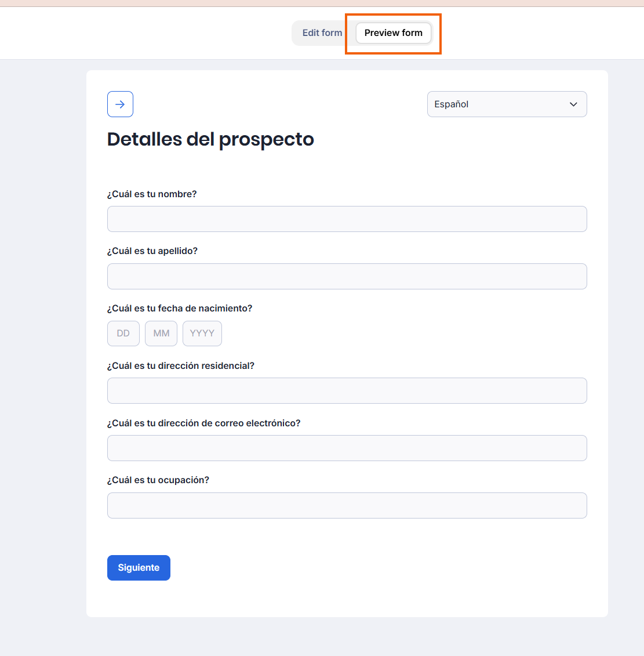Select the Preview form tab
This screenshot has width=644, height=656.
coord(393,33)
